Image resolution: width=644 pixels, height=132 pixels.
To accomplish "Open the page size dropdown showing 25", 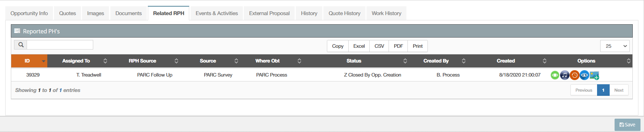I will [615, 46].
